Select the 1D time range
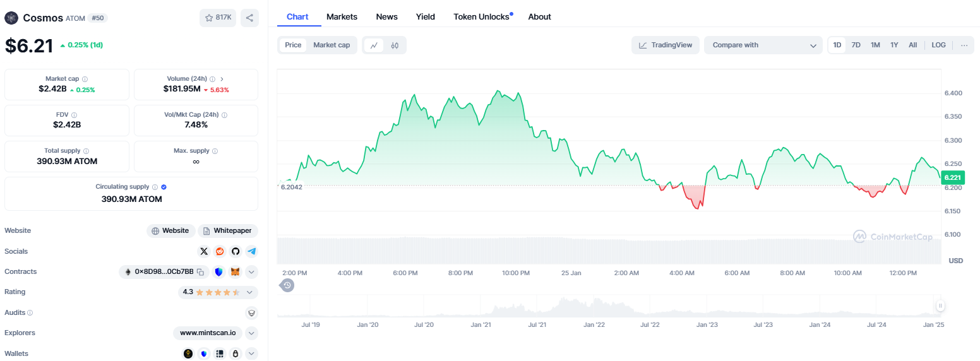980x361 pixels. [837, 45]
